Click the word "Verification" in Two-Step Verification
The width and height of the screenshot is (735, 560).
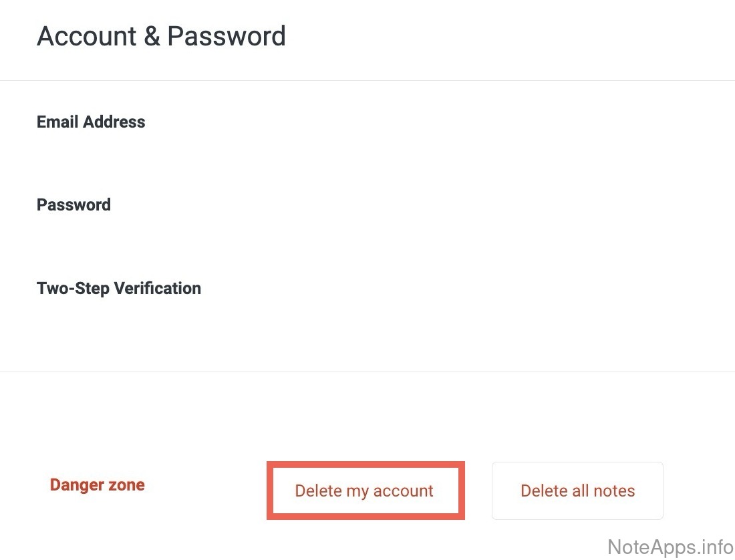pos(158,289)
